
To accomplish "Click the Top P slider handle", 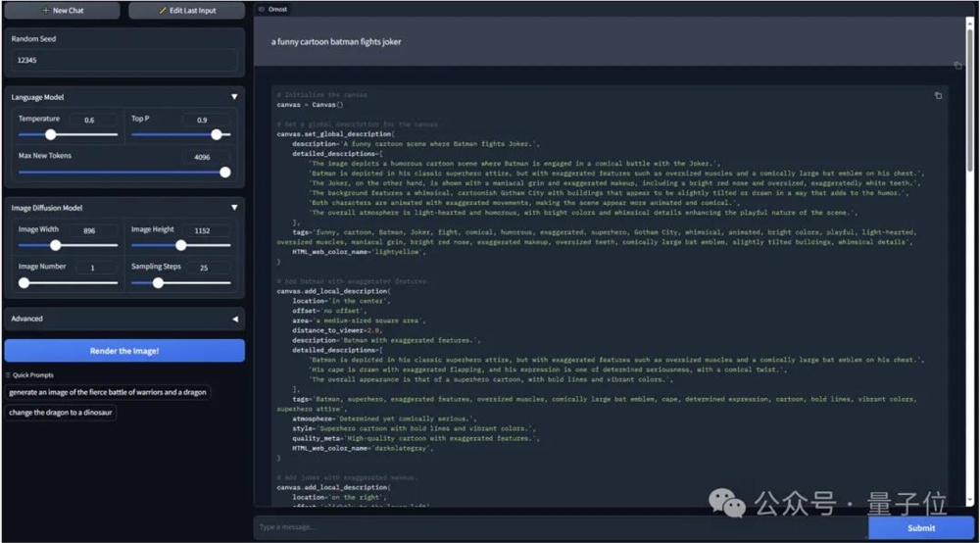I will point(217,134).
